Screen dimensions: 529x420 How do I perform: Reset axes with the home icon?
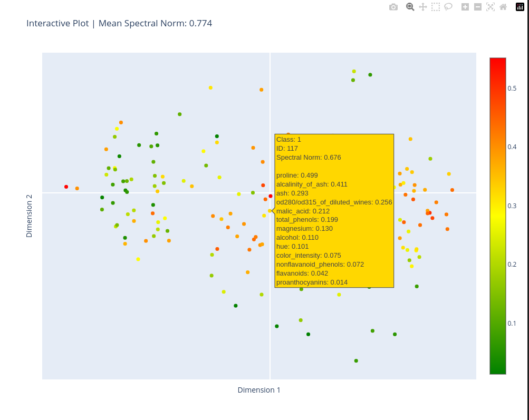(x=503, y=7)
